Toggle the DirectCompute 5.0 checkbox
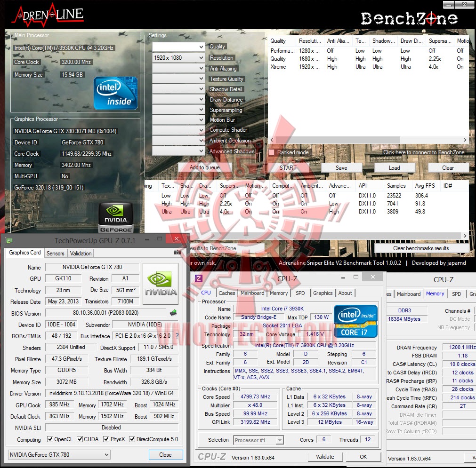The height and width of the screenshot is (468, 476). click(x=132, y=439)
